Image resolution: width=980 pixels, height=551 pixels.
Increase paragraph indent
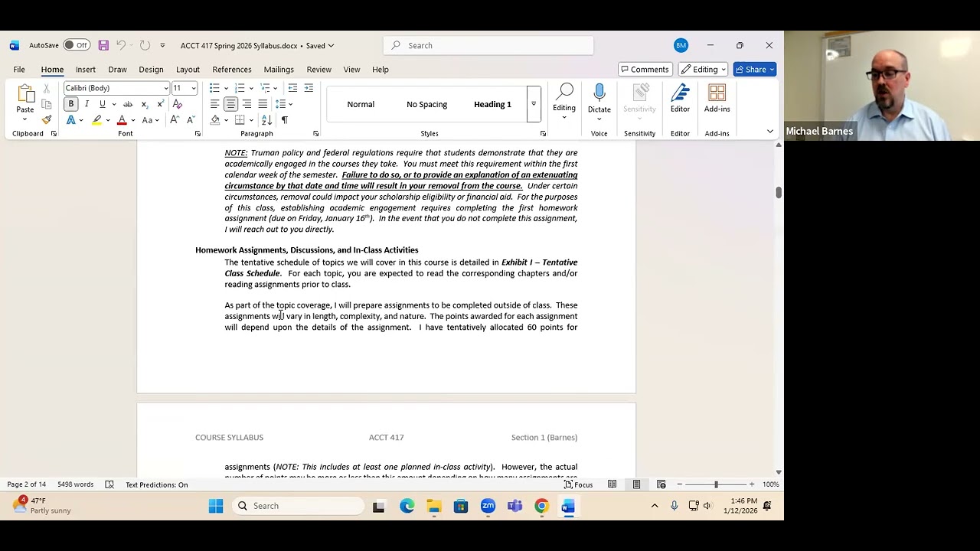click(x=309, y=88)
